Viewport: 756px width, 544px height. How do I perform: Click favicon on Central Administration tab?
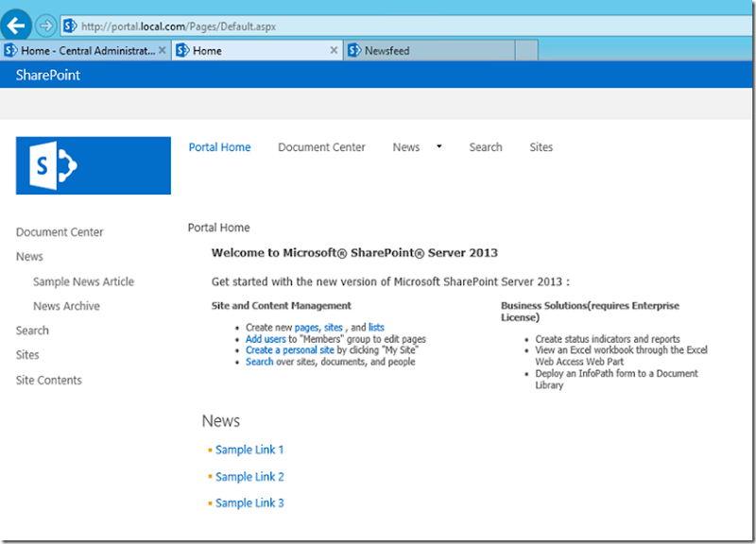click(10, 51)
